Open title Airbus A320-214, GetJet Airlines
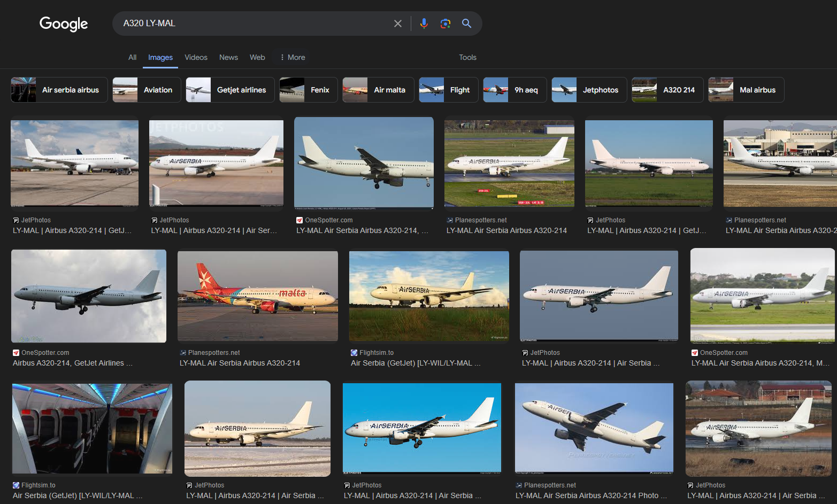837x504 pixels. point(73,363)
